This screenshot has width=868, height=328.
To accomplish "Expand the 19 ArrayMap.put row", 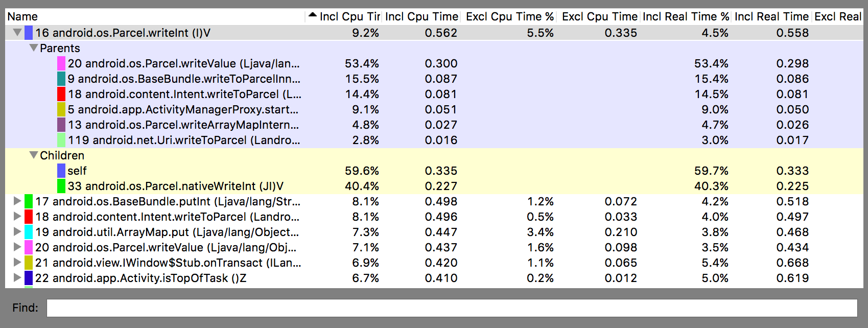I will point(17,232).
